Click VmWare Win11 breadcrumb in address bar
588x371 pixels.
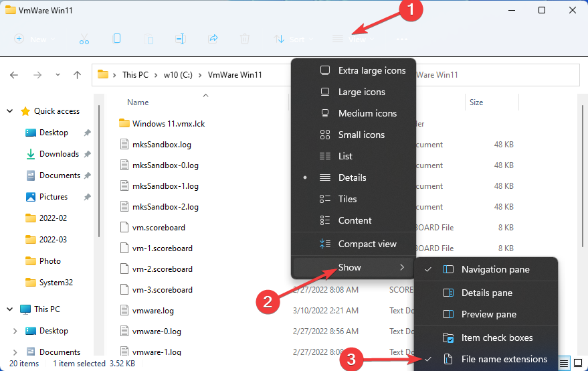pos(235,75)
